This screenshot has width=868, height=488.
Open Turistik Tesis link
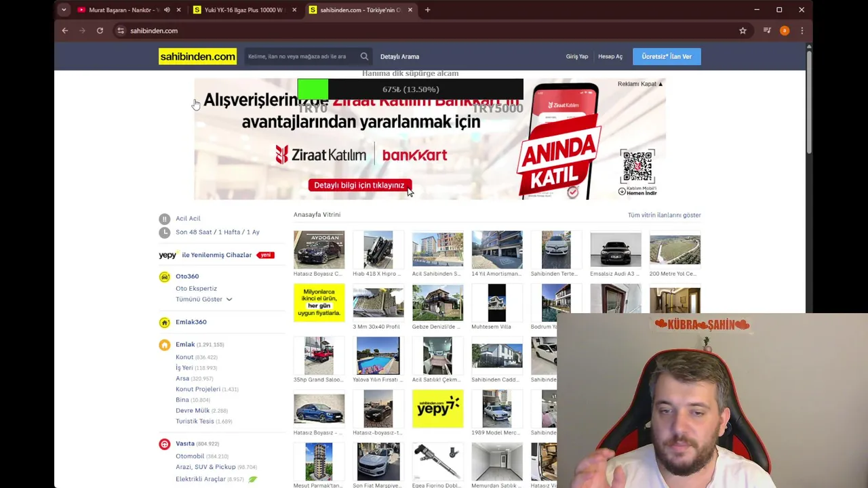pos(195,422)
